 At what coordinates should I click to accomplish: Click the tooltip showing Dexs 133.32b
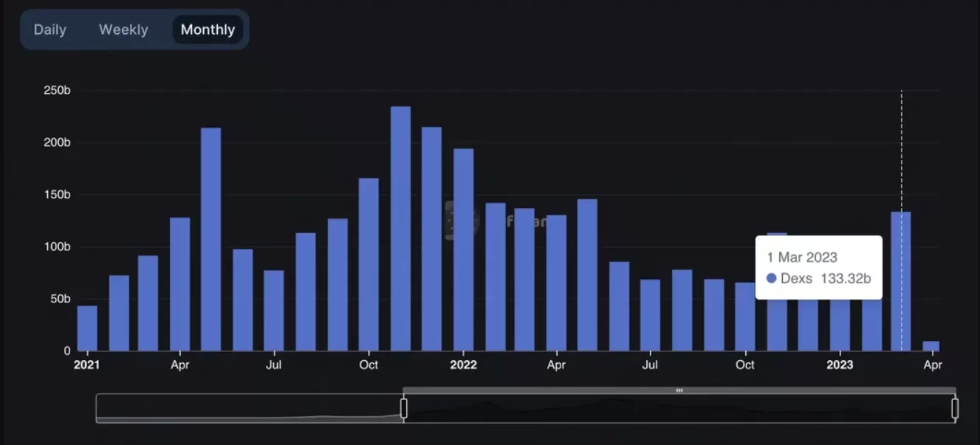[x=818, y=267]
